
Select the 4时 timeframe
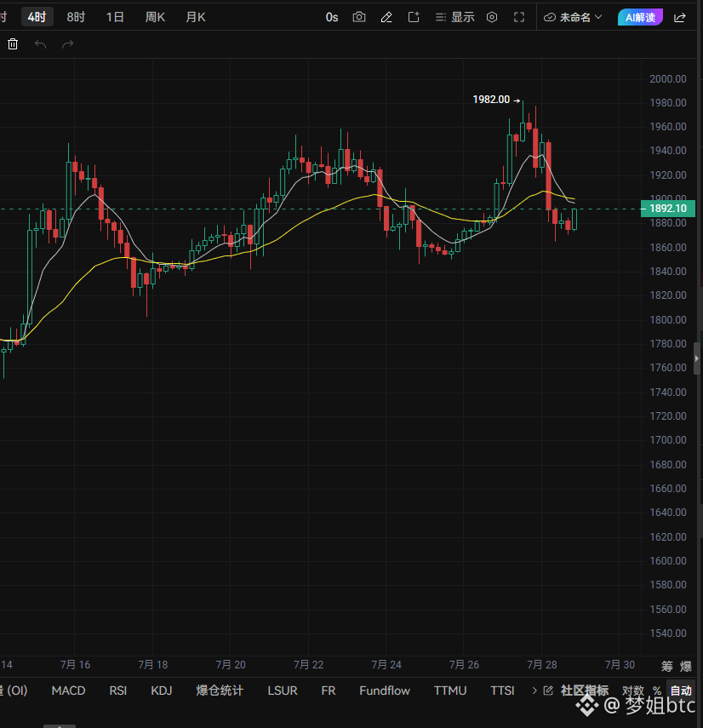37,17
